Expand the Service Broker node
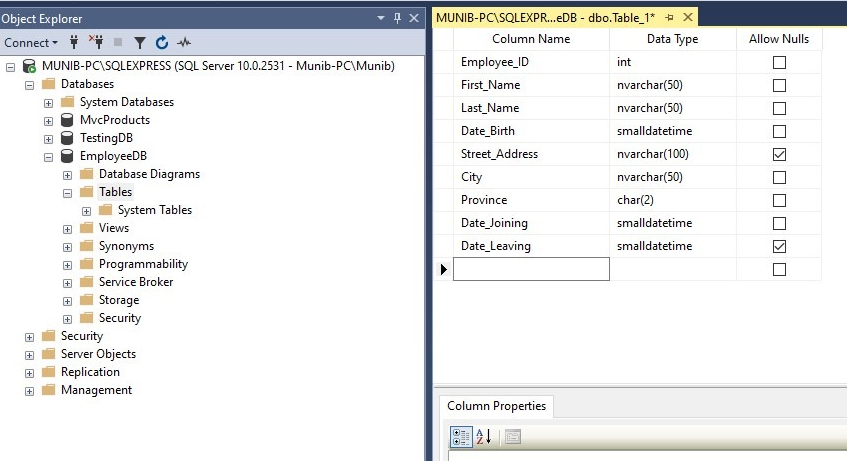The height and width of the screenshot is (461, 847). (x=67, y=283)
